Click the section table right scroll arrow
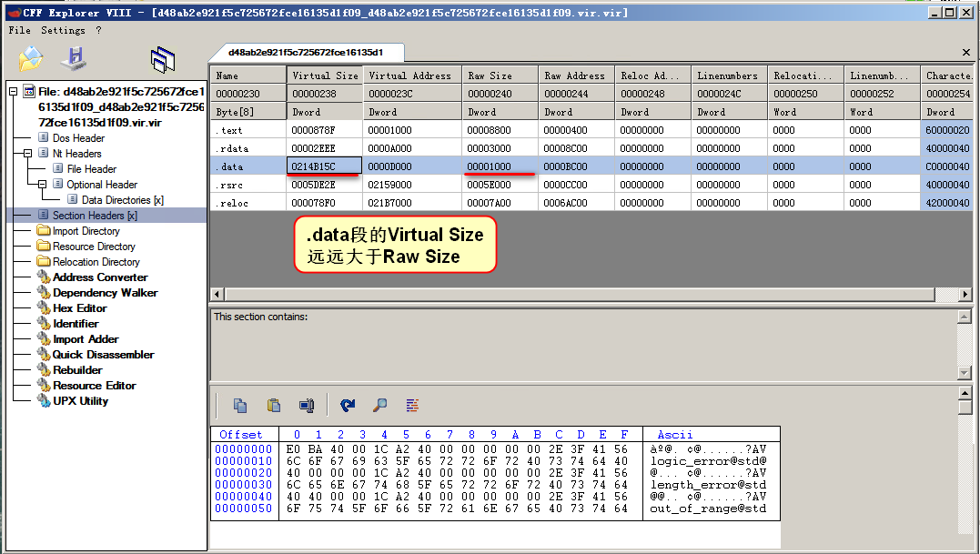Viewport: 980px width, 554px height. 965,294
